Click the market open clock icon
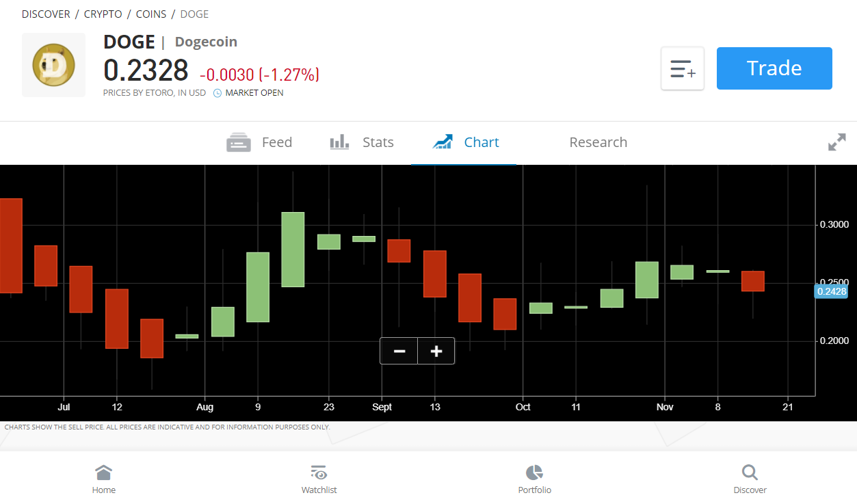The height and width of the screenshot is (504, 857). tap(217, 93)
